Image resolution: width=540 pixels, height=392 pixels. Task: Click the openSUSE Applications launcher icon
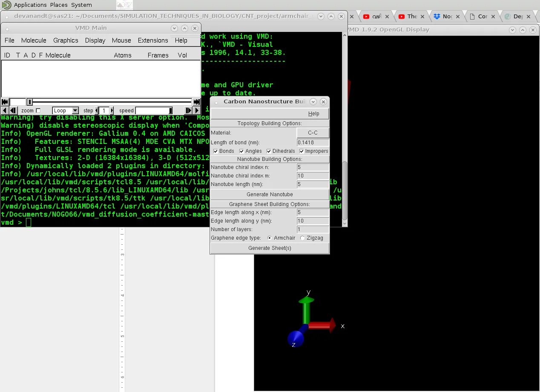click(x=6, y=5)
